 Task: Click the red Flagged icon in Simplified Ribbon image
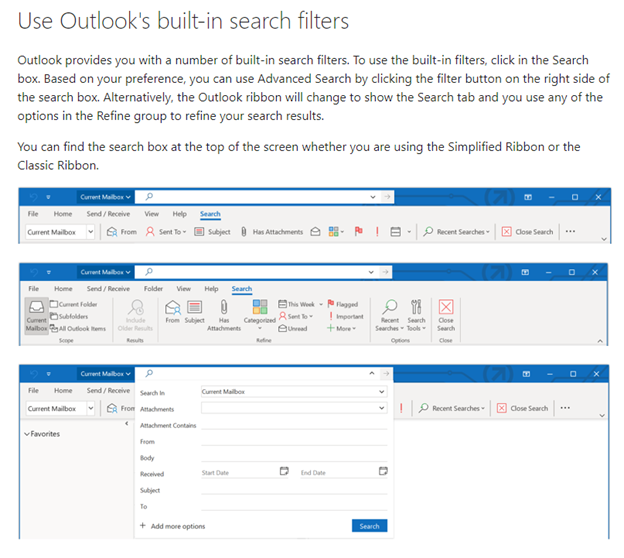pyautogui.click(x=359, y=231)
